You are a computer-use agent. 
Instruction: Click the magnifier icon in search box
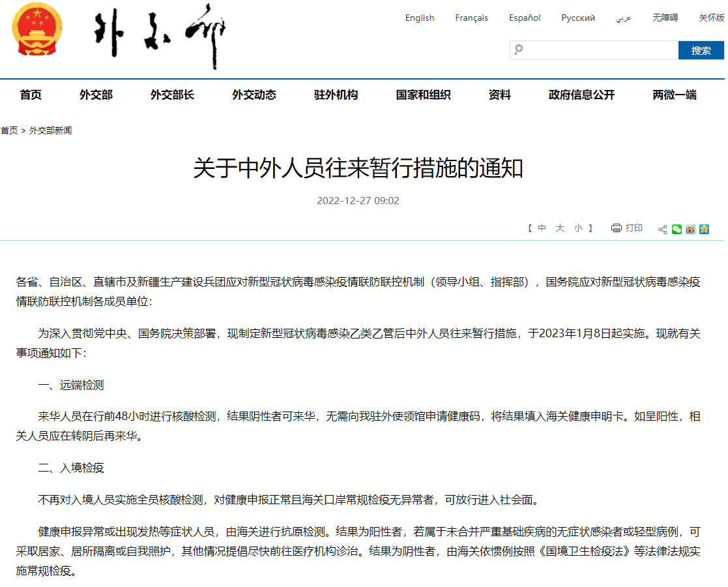click(519, 50)
